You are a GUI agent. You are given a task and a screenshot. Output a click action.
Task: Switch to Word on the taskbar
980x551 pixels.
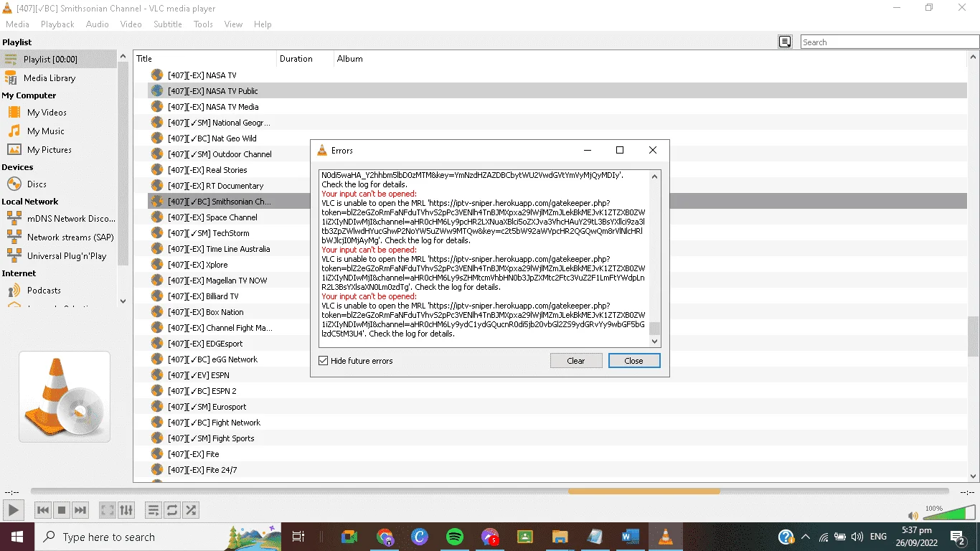pos(631,537)
